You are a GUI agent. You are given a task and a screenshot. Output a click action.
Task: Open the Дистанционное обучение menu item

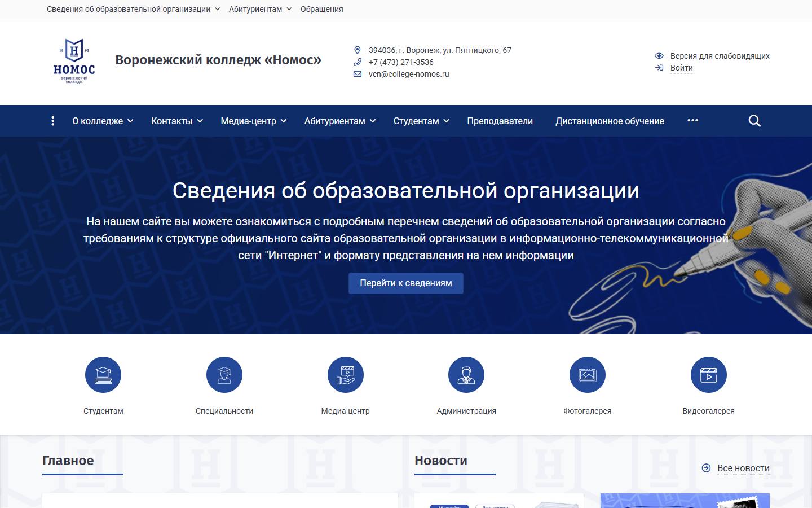610,121
